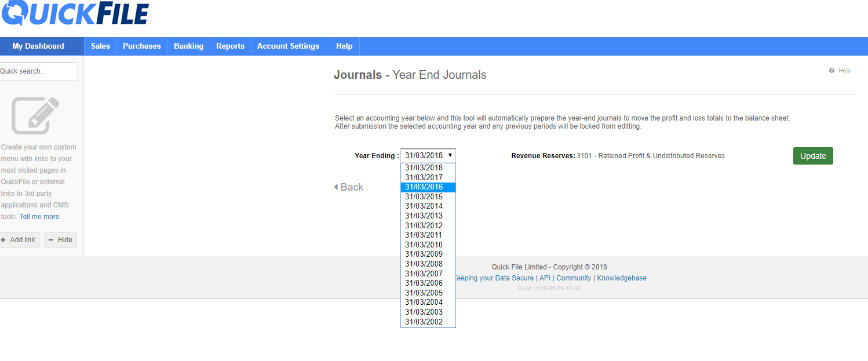This screenshot has width=868, height=361.
Task: Choose 31/03/2012 from the dropdown
Action: (428, 225)
